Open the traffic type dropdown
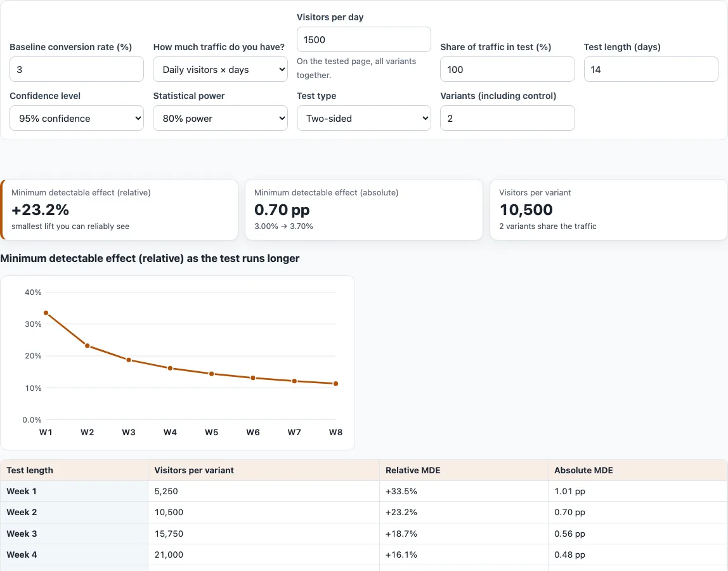Viewport: 728px width, 571px height. point(220,69)
